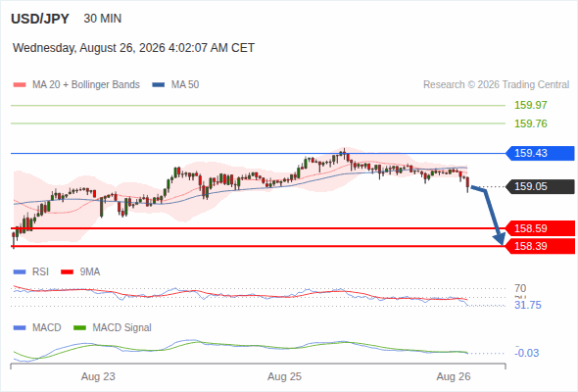Click the green MACD Signal legend swatch
Screen dimensions: 578x392
[x=80, y=328]
